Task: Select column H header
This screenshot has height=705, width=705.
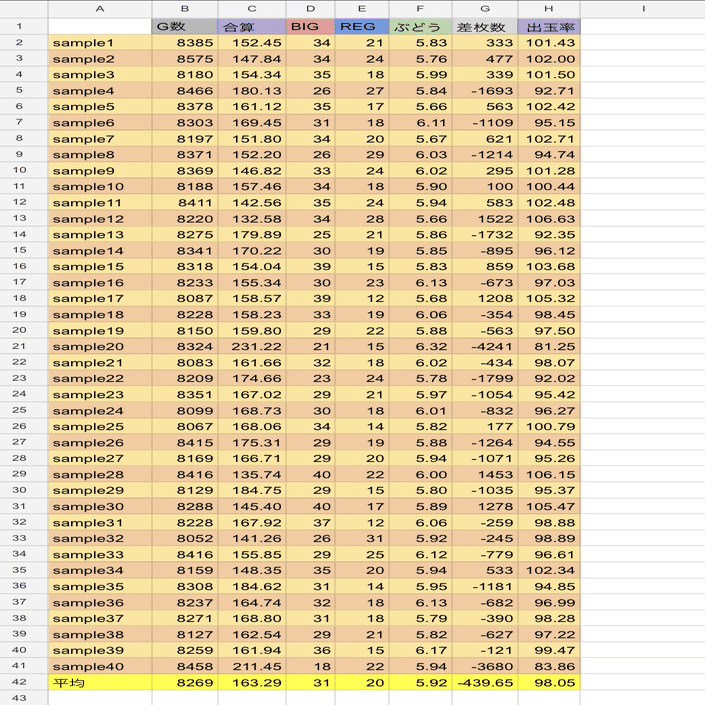Action: [x=549, y=9]
